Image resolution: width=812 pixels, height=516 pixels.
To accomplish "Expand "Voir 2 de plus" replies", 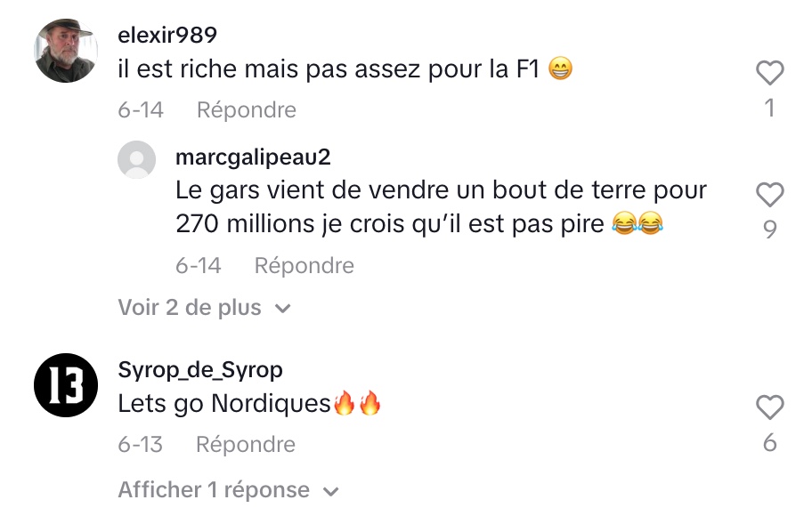I will pyautogui.click(x=205, y=308).
